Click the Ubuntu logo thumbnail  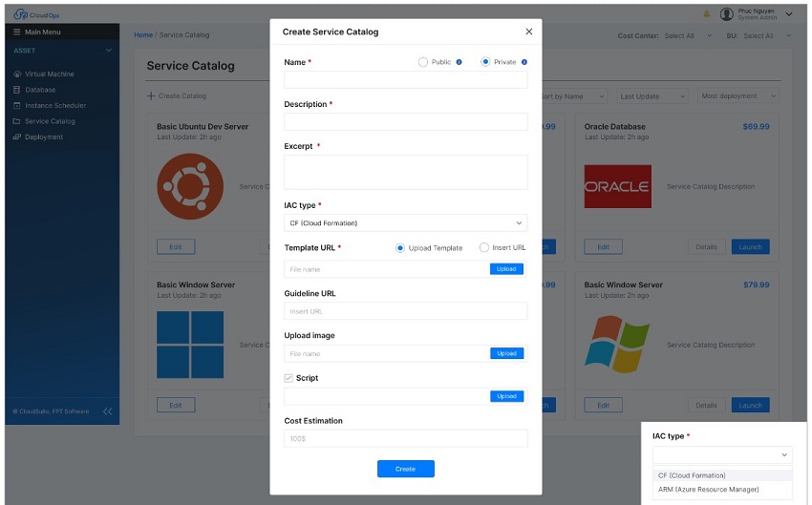click(190, 186)
